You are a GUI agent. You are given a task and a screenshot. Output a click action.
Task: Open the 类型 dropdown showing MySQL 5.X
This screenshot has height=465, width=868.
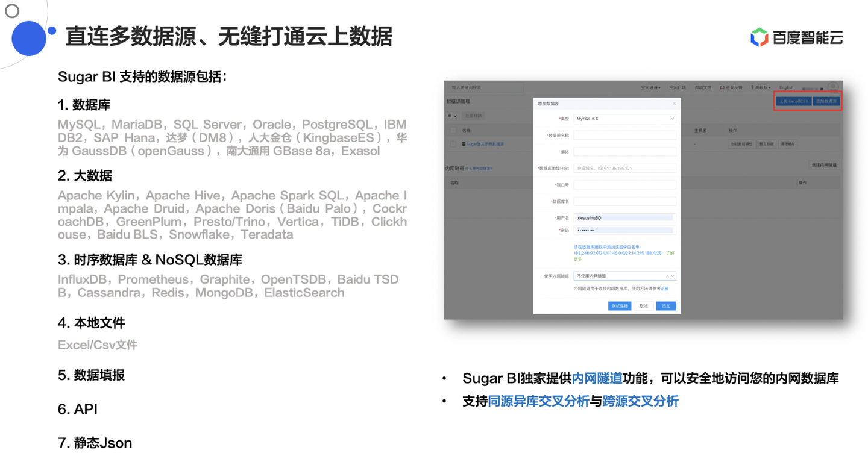point(623,118)
